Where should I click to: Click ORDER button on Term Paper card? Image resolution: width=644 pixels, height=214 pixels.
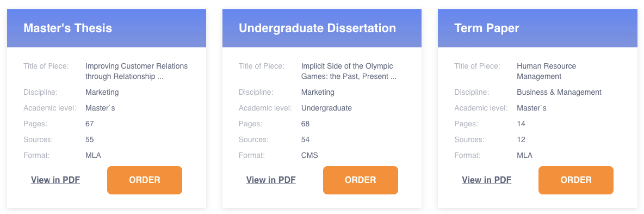coord(576,180)
